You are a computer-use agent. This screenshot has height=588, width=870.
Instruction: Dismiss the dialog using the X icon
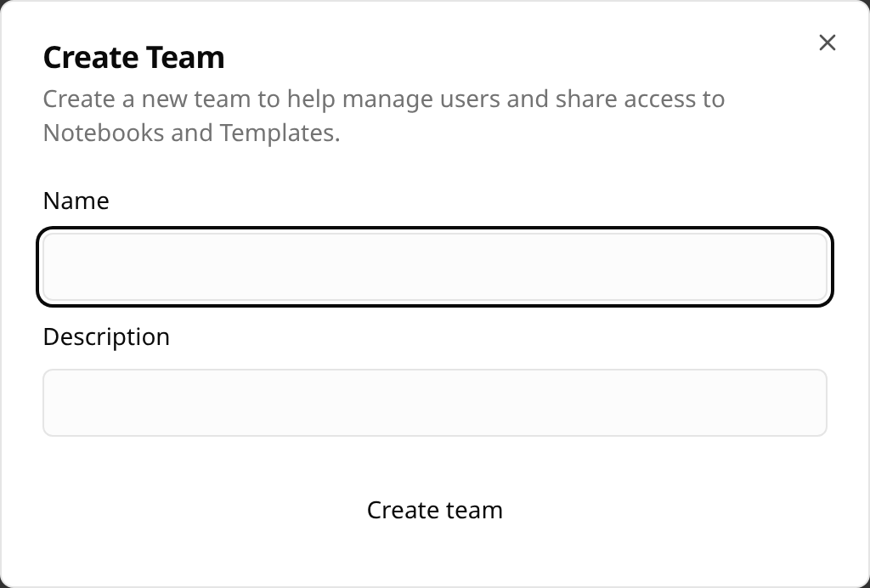coord(827,42)
